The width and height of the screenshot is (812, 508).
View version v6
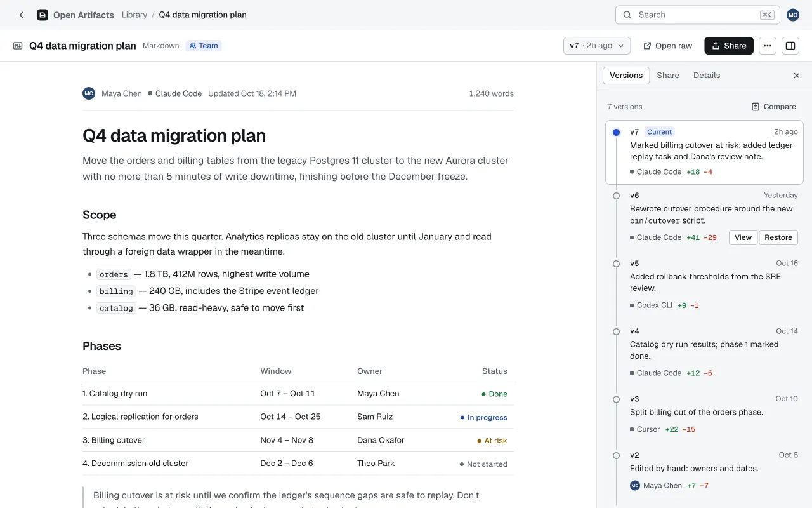pos(743,237)
